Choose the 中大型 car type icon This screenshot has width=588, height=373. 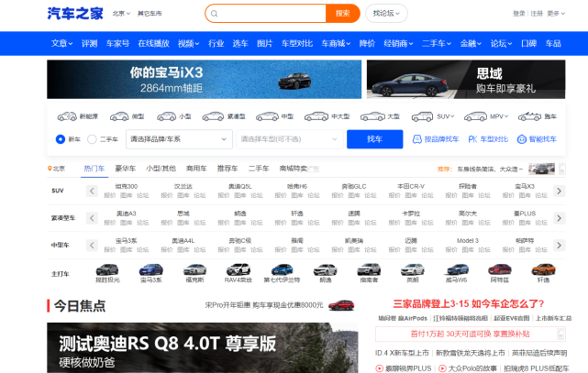(316, 116)
